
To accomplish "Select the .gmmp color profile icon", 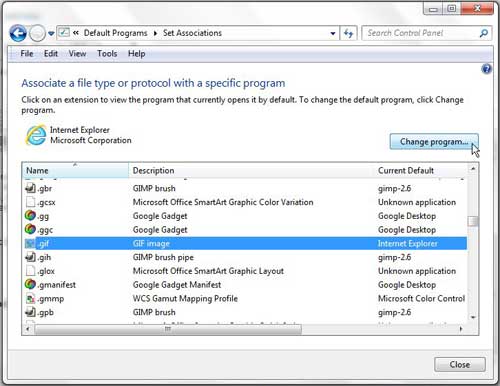I will pyautogui.click(x=30, y=298).
